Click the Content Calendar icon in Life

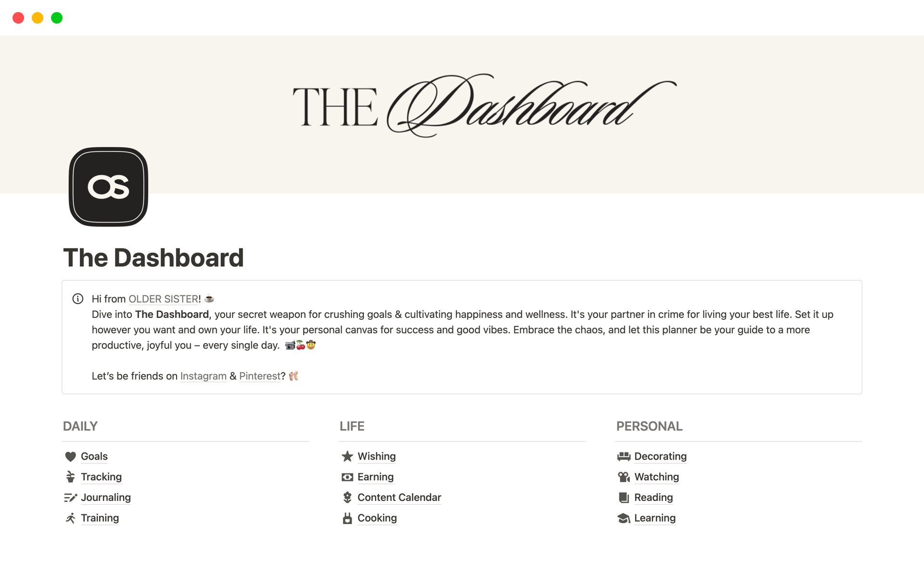[x=346, y=497]
